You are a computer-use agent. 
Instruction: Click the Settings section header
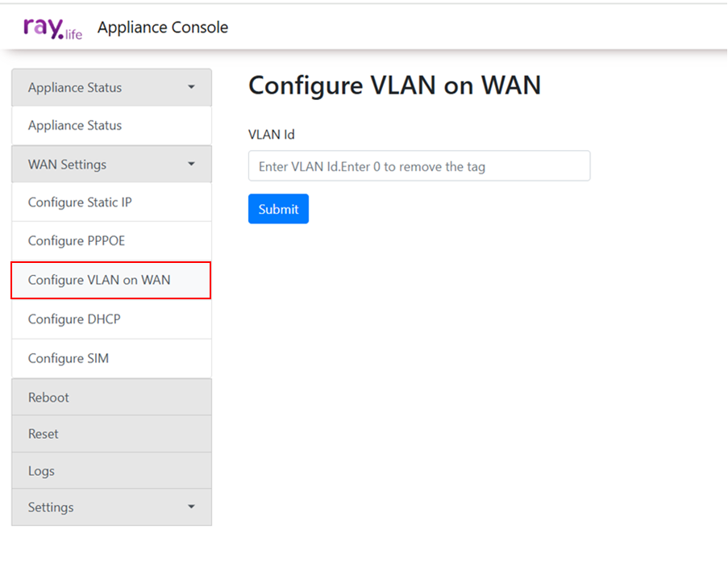(x=51, y=507)
